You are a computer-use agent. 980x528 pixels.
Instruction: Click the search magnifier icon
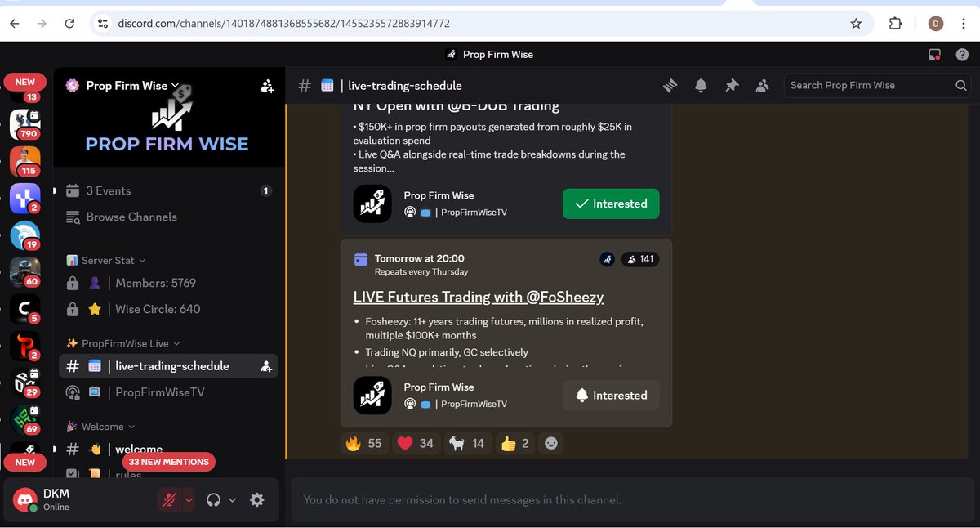click(x=961, y=85)
